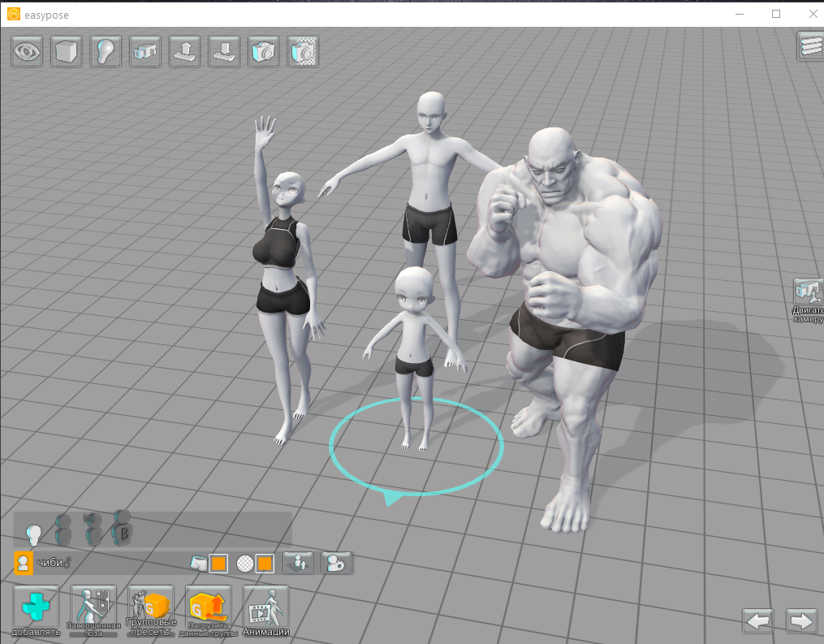The width and height of the screenshot is (824, 644).
Task: Click the place model on floor grid icon
Action: click(x=298, y=563)
